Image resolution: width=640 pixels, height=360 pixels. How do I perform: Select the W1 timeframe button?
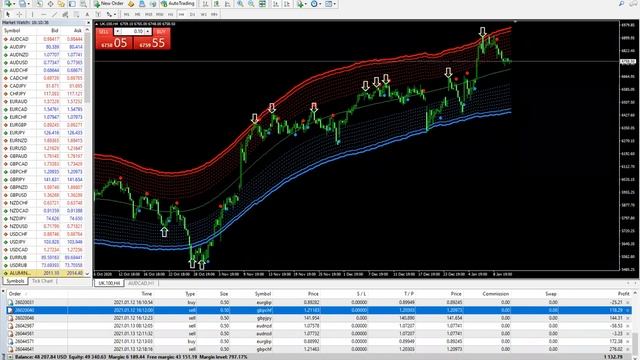point(204,14)
